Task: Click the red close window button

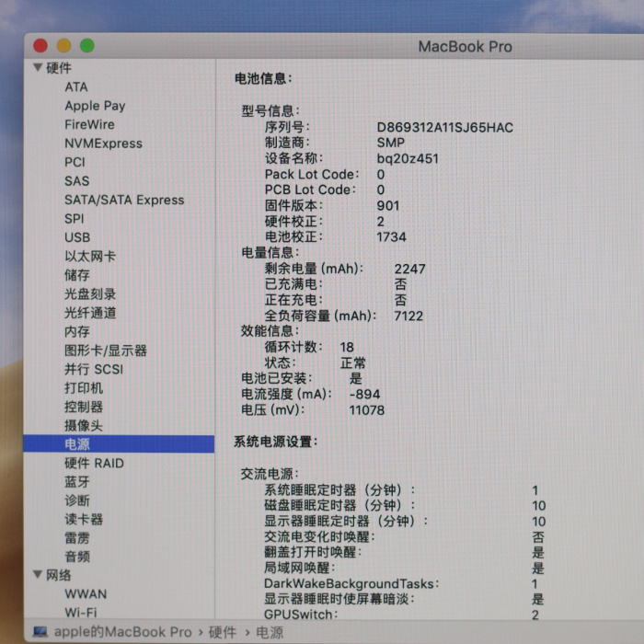Action: click(40, 46)
